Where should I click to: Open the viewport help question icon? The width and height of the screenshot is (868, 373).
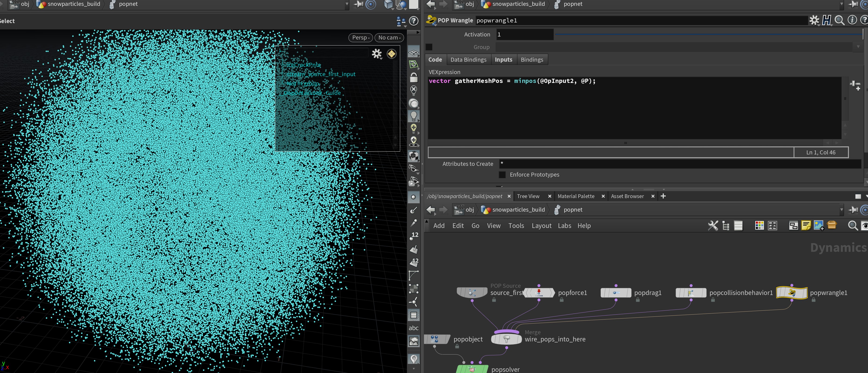tap(413, 21)
